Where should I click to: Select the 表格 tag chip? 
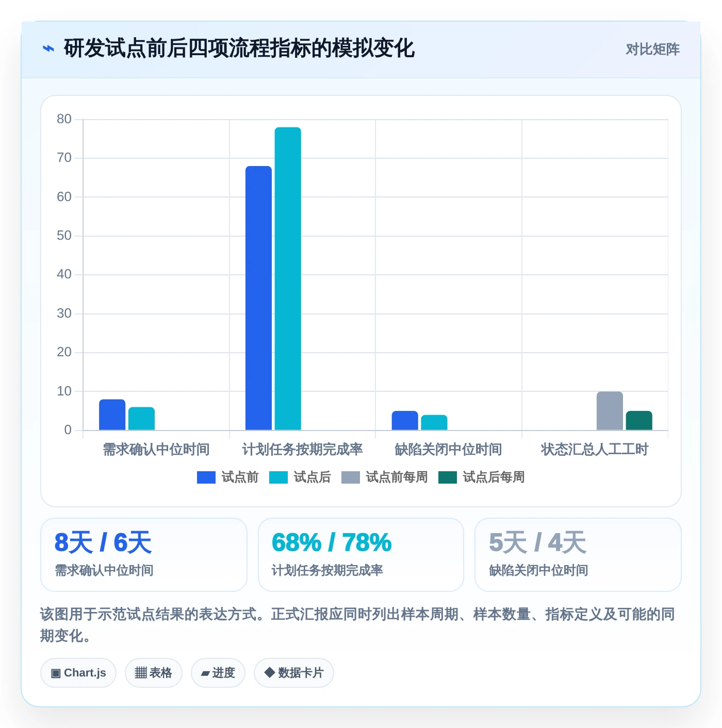154,673
